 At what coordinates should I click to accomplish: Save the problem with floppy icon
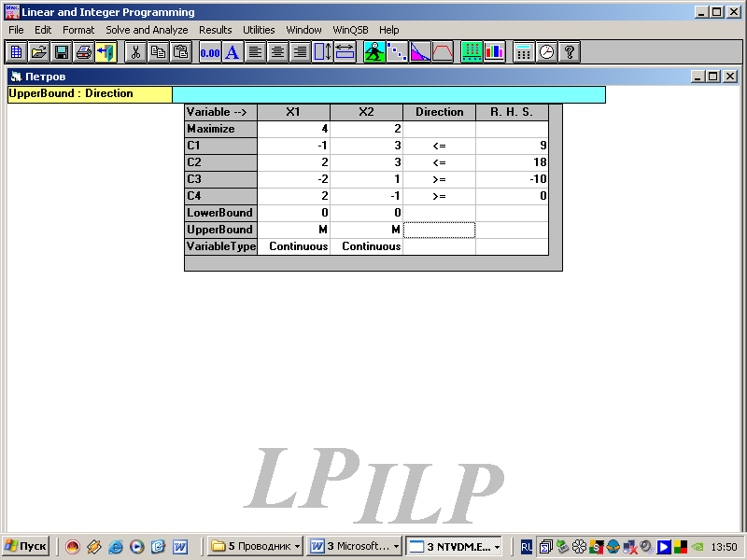point(61,52)
